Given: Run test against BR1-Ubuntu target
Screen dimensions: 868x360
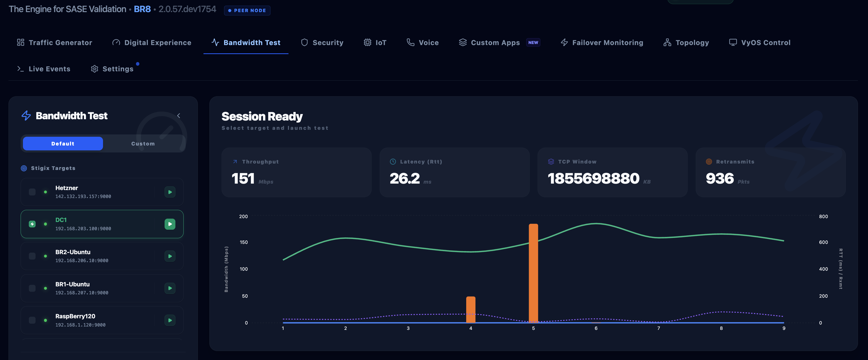Looking at the screenshot, I should click(170, 288).
